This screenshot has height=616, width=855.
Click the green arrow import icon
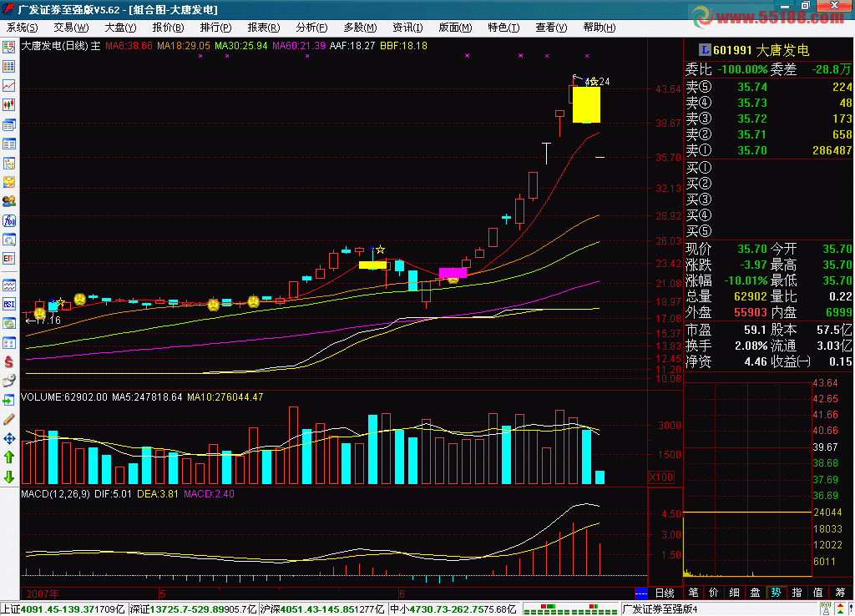click(x=8, y=401)
